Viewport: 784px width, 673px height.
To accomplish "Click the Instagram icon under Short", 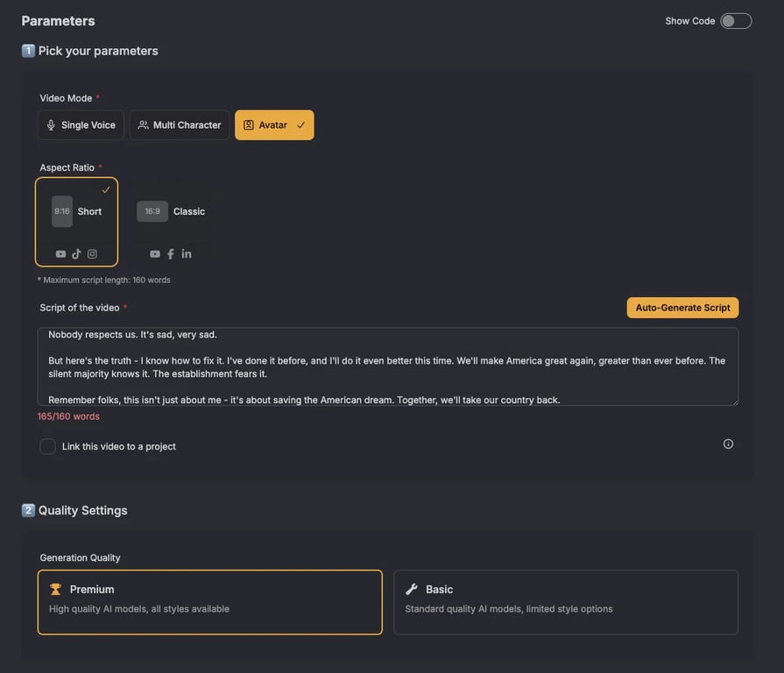I will [92, 254].
